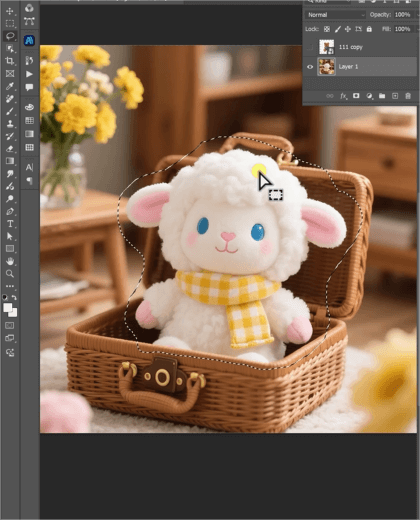Select the Zoom tool
The height and width of the screenshot is (520, 420).
[10, 274]
